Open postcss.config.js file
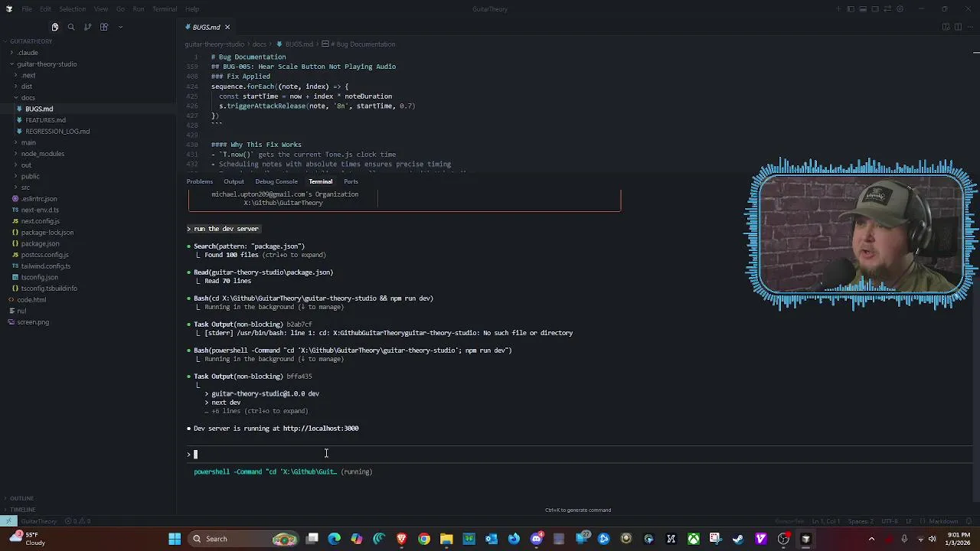 point(44,255)
